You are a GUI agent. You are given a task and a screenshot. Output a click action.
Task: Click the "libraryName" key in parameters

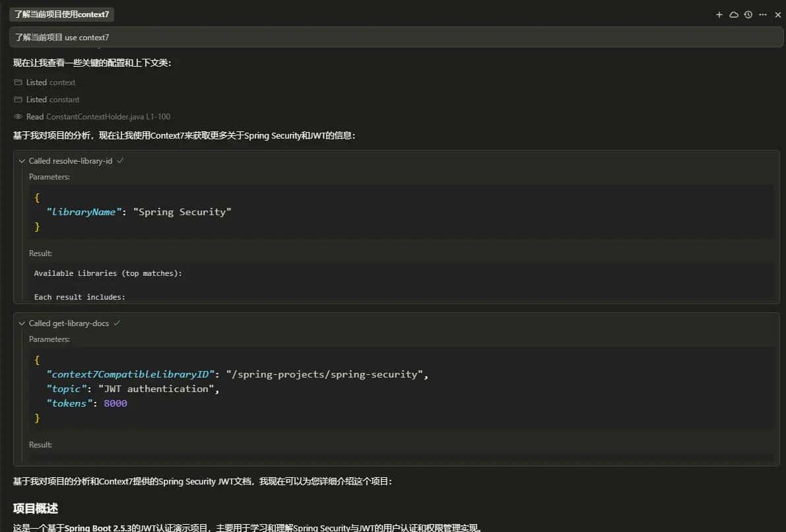84,212
